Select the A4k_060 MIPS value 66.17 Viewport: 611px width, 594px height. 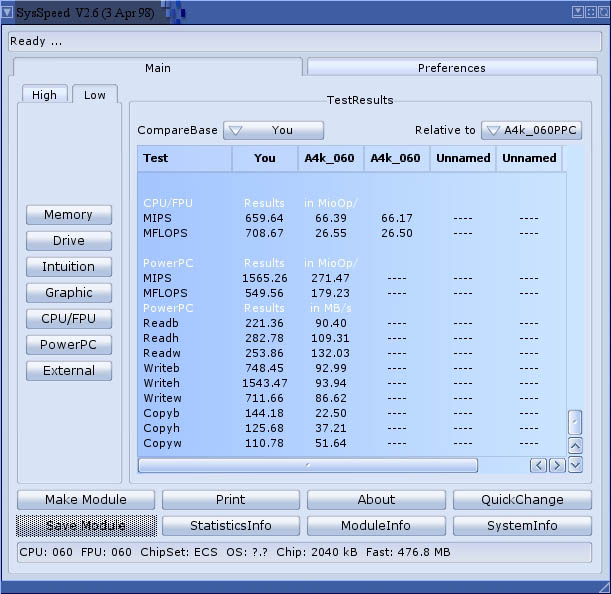click(x=397, y=218)
